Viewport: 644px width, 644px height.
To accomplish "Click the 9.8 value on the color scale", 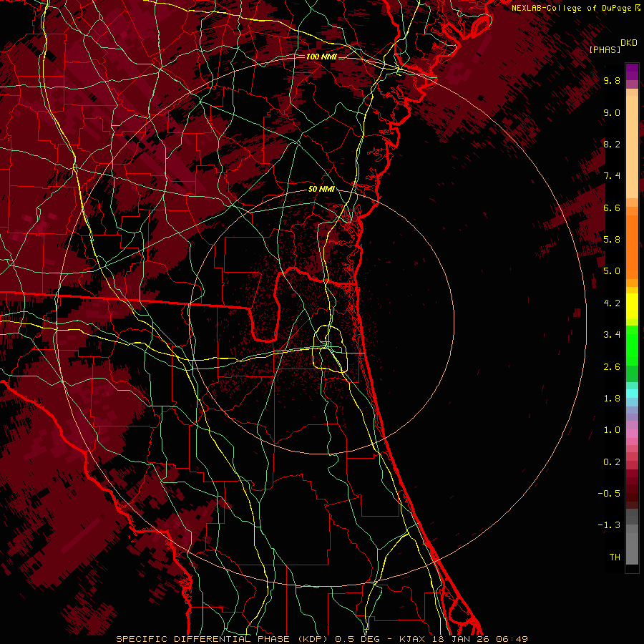I will 612,80.
